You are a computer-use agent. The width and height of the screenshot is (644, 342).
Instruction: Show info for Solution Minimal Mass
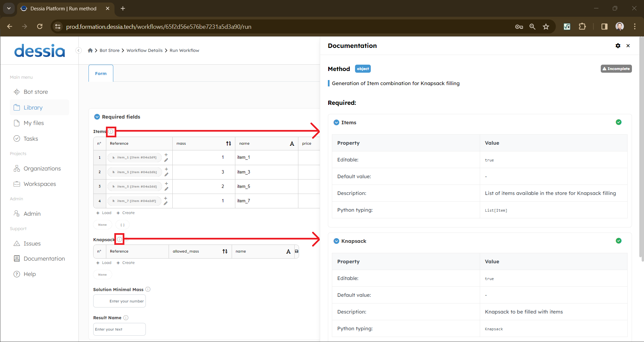click(x=148, y=289)
